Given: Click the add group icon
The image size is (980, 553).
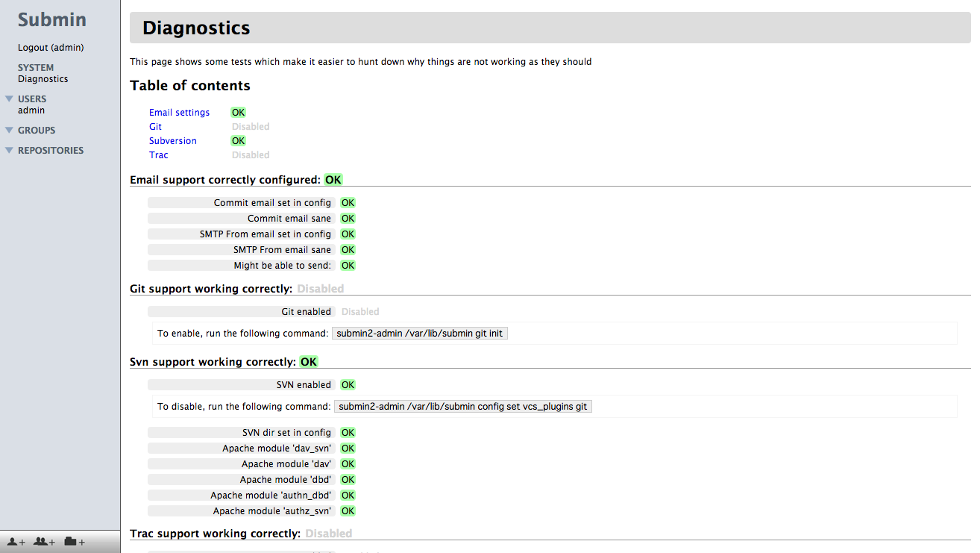Looking at the screenshot, I should click(45, 542).
